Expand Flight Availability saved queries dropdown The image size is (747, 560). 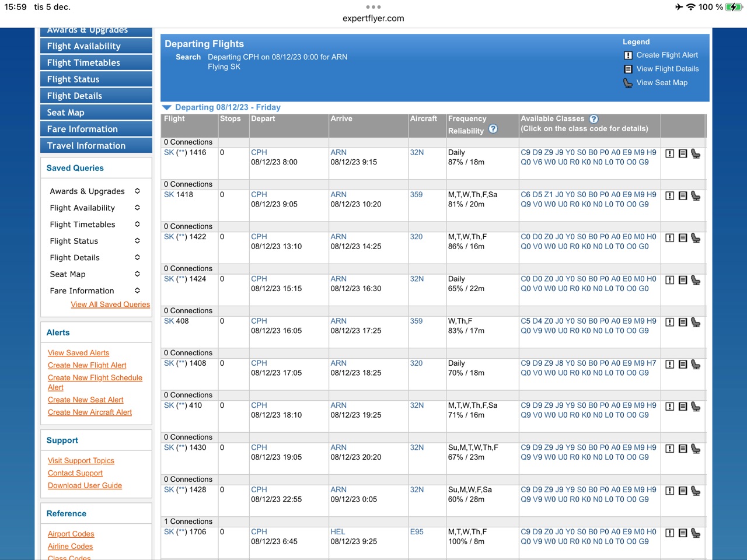click(x=137, y=208)
